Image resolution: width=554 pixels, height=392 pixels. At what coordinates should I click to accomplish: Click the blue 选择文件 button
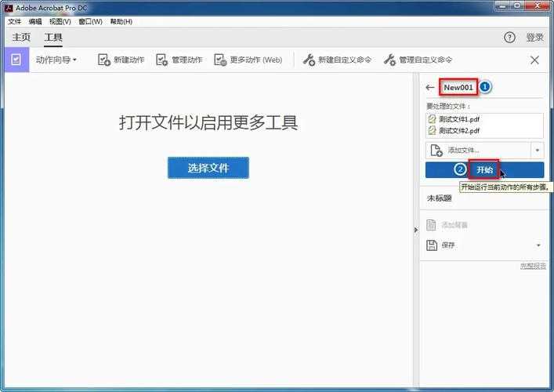[208, 168]
